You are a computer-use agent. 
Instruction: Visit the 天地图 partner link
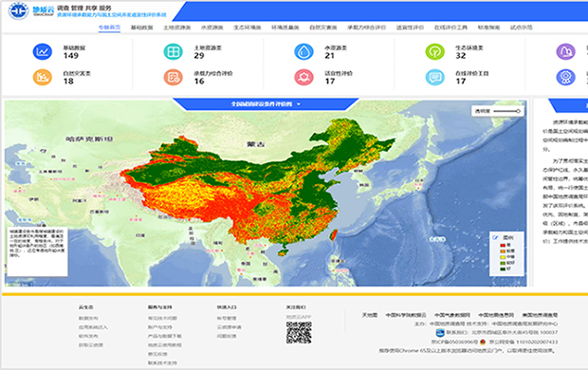click(x=370, y=315)
